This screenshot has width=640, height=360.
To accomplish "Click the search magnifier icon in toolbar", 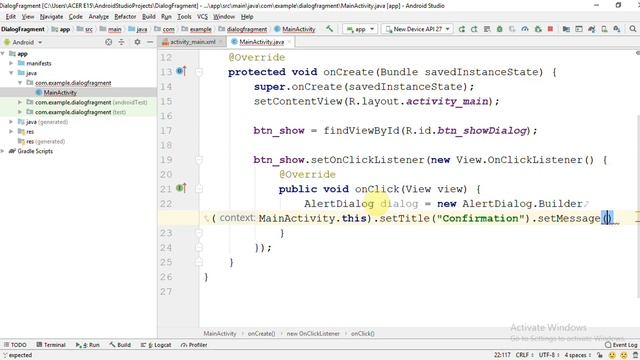I will tap(633, 29).
